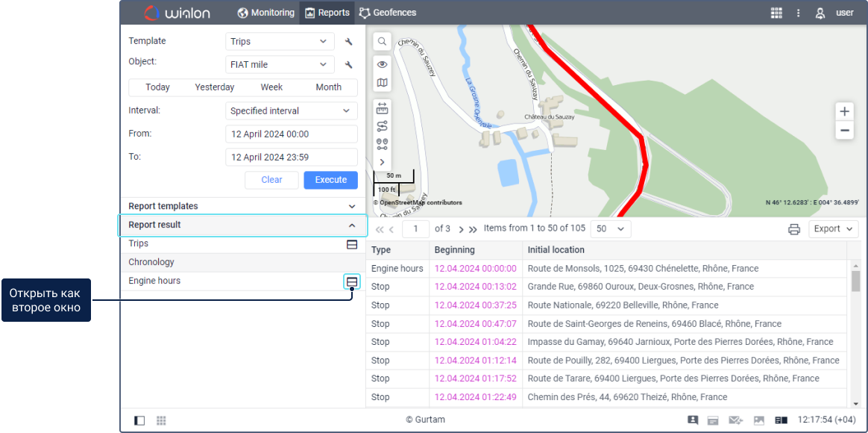868x433 pixels.
Task: Toggle the work area panel icon in footer
Action: point(139,421)
